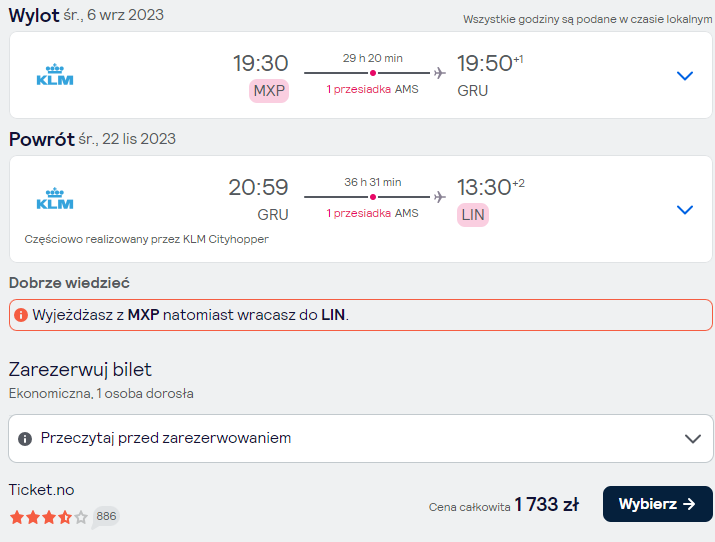The image size is (715, 542).
Task: Open 'Przeczytaj przed zarezerwowaniem' dropdown
Action: click(361, 438)
